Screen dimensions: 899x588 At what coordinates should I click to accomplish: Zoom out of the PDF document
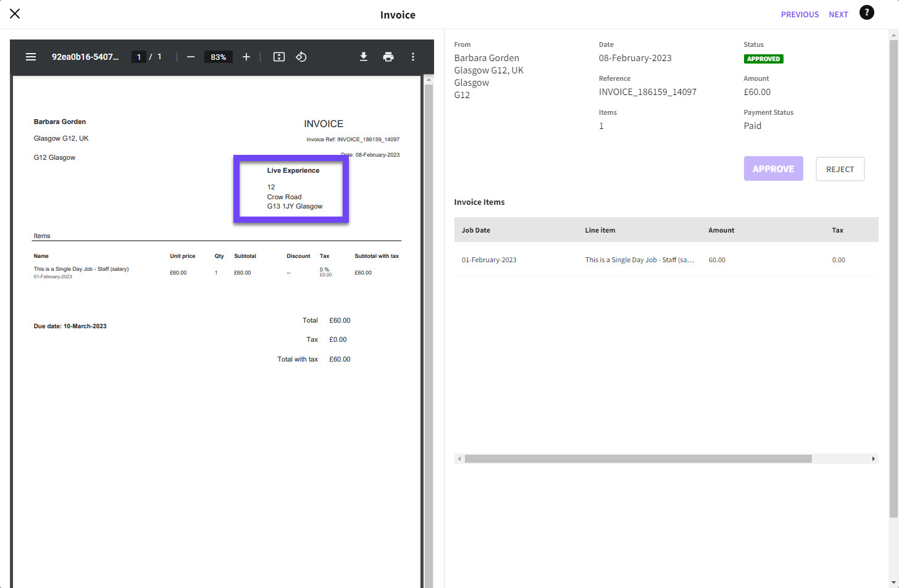(191, 57)
